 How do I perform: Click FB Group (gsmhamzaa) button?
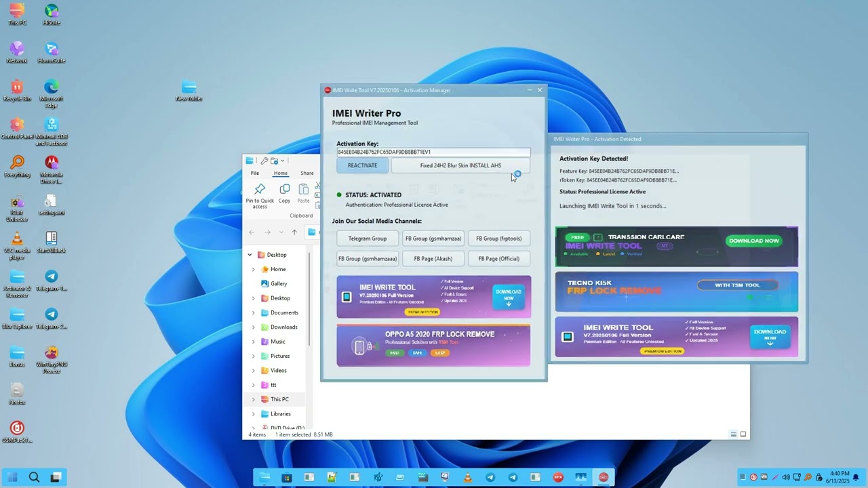433,239
